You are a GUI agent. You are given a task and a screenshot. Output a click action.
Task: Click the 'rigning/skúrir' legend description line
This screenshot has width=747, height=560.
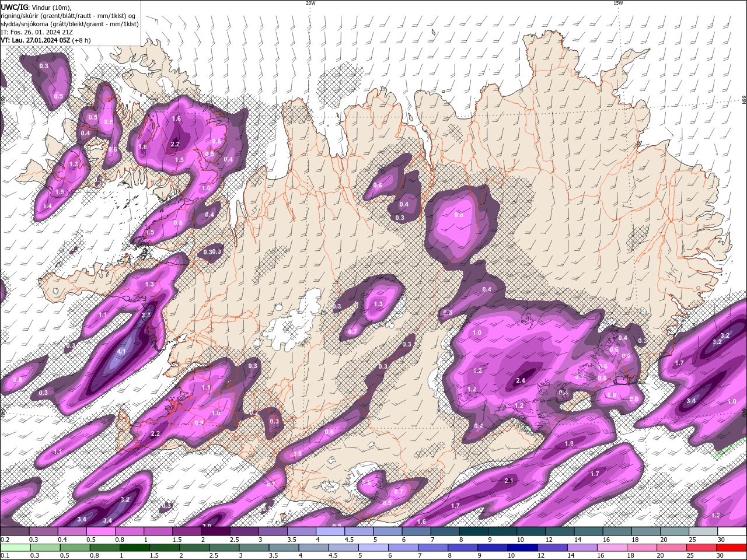(69, 16)
